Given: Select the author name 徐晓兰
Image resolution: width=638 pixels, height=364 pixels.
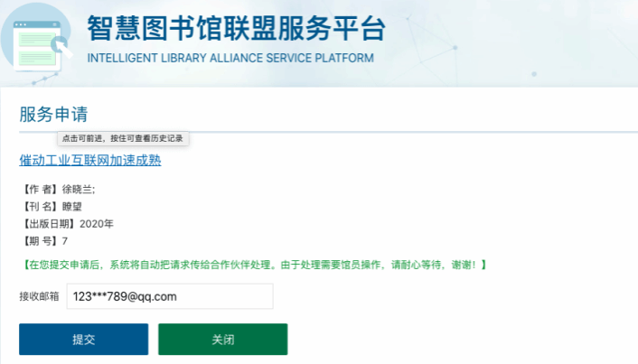Looking at the screenshot, I should [x=78, y=190].
